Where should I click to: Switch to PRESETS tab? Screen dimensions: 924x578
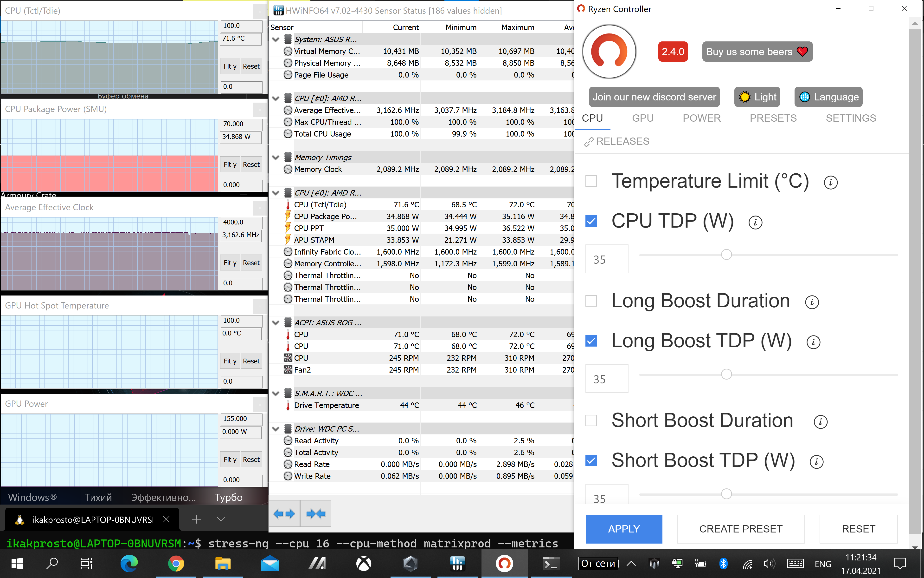click(773, 118)
